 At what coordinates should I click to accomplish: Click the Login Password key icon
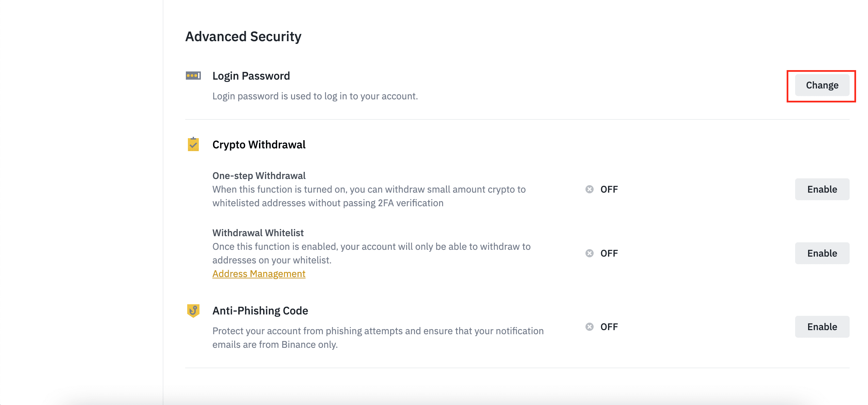point(193,76)
